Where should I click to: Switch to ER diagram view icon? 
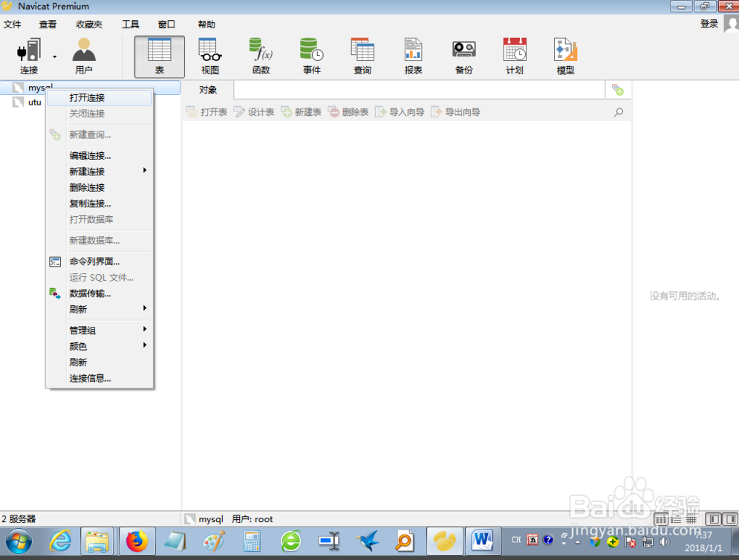[x=691, y=519]
